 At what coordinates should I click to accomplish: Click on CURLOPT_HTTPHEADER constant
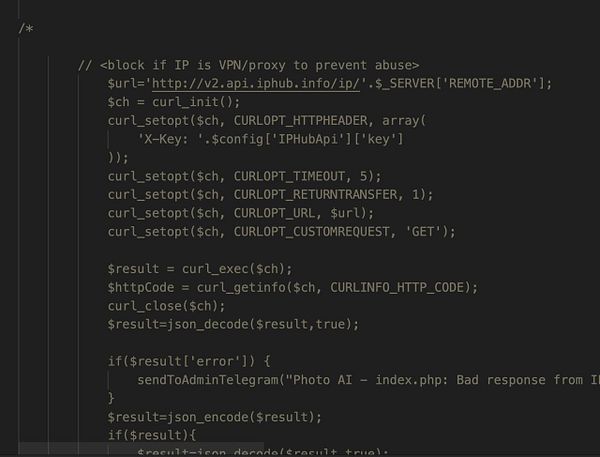click(301, 121)
